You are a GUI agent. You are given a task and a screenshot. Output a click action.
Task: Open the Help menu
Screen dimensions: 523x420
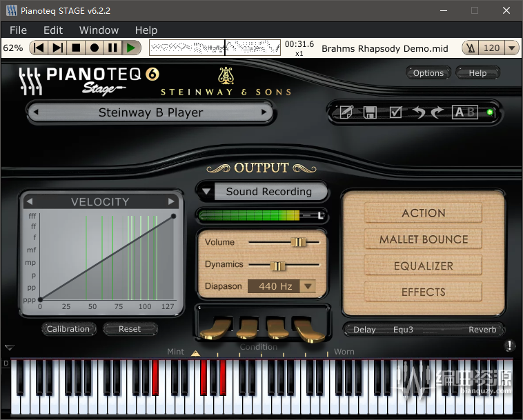point(146,30)
